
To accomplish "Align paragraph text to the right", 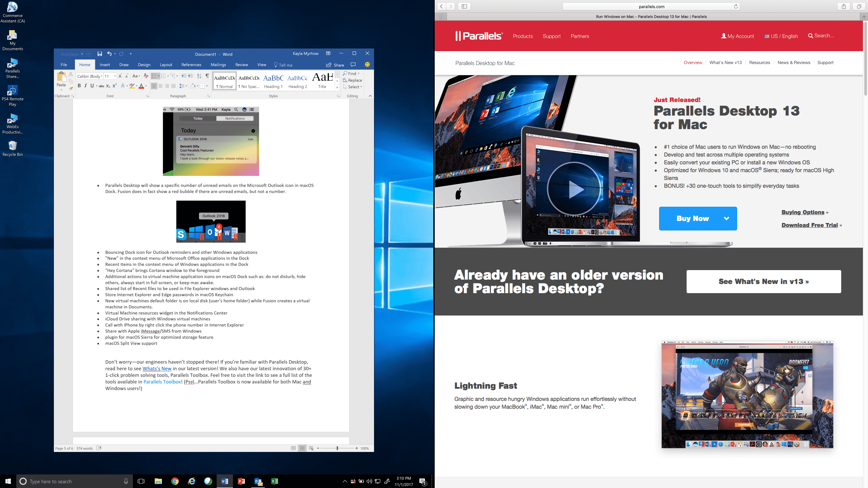I will [167, 86].
